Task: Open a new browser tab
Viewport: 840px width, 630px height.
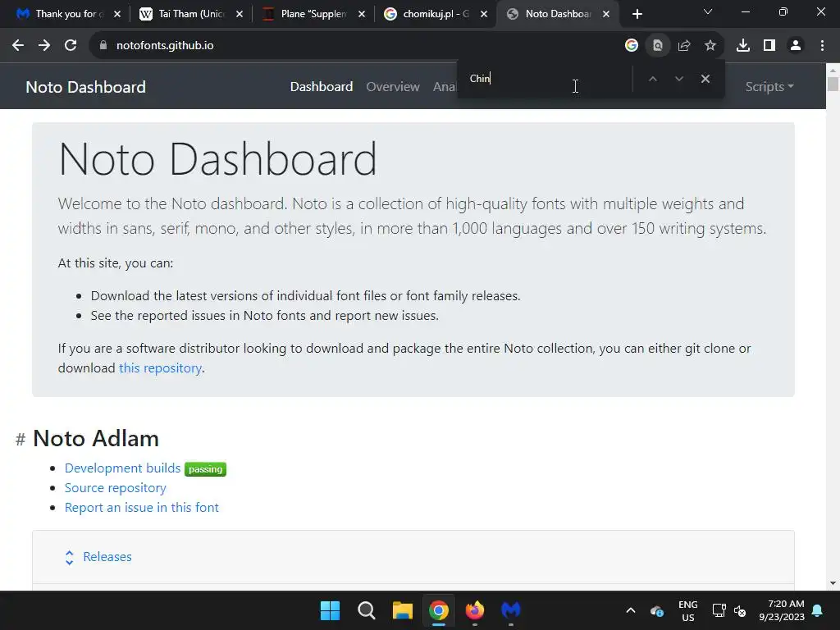Action: (x=637, y=14)
